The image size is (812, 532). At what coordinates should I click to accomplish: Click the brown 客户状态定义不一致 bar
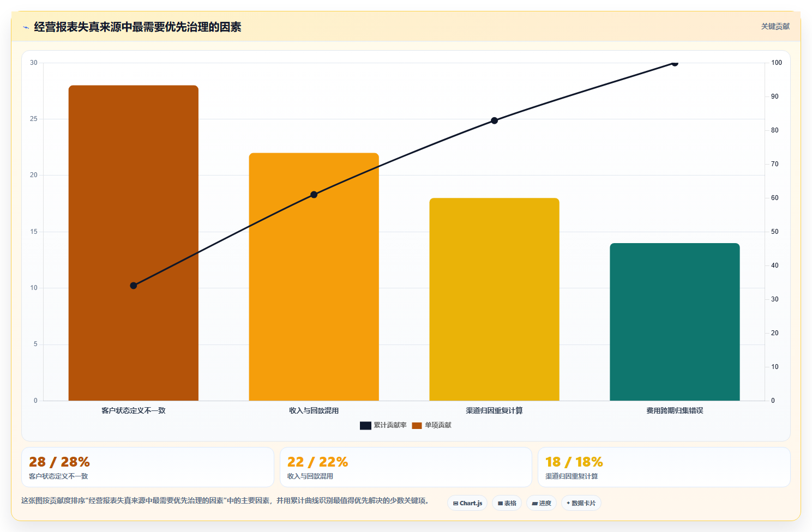tap(134, 243)
